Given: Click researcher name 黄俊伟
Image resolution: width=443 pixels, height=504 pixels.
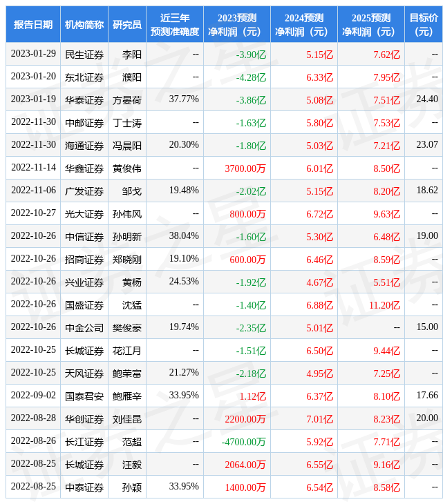Looking at the screenshot, I should pyautogui.click(x=127, y=168).
